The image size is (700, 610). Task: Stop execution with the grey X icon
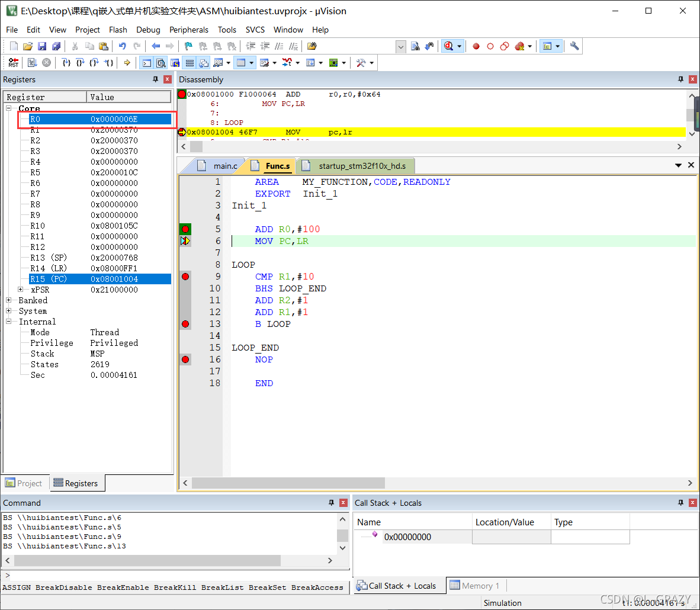point(46,63)
